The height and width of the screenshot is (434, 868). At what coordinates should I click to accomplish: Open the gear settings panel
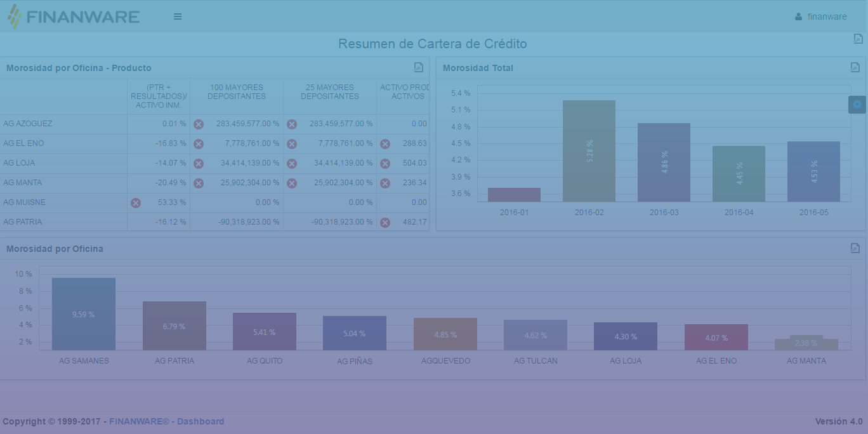[857, 105]
